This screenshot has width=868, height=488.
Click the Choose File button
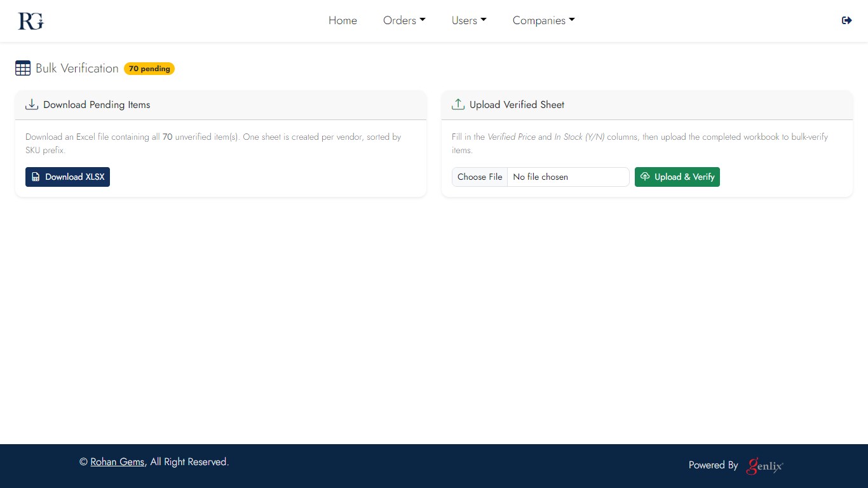(480, 177)
